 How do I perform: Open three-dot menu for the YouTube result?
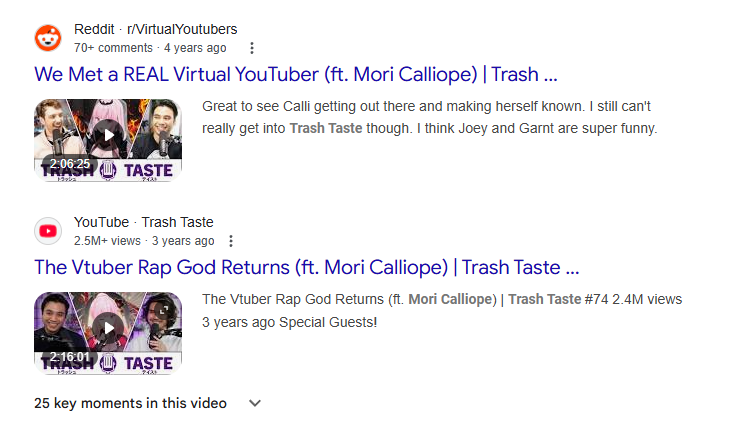click(231, 241)
